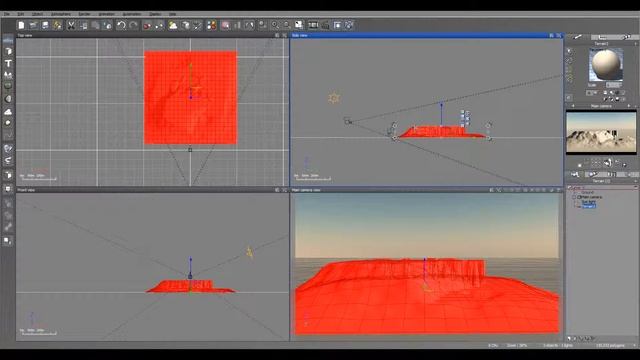Click the Undo arrow icon

(121, 25)
